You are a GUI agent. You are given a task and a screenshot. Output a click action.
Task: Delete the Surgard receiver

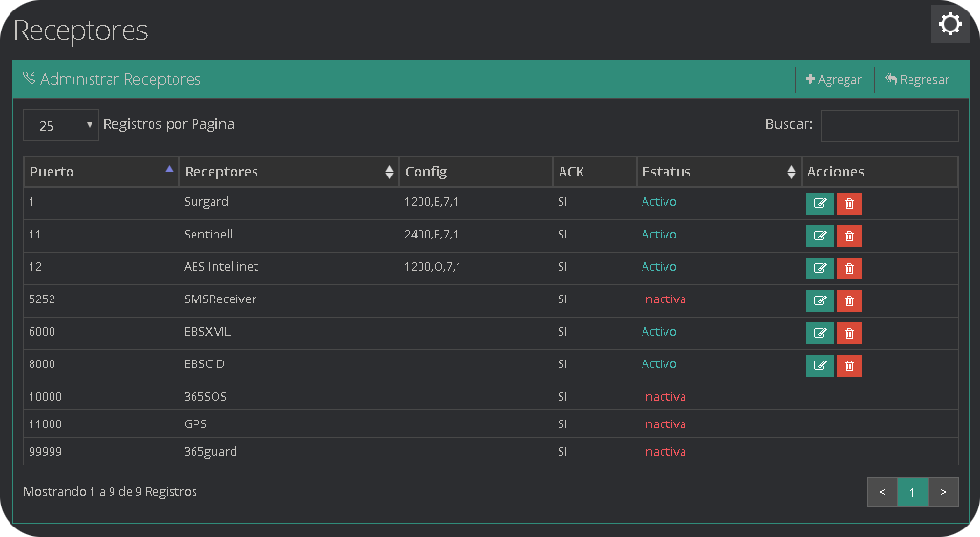coord(848,203)
